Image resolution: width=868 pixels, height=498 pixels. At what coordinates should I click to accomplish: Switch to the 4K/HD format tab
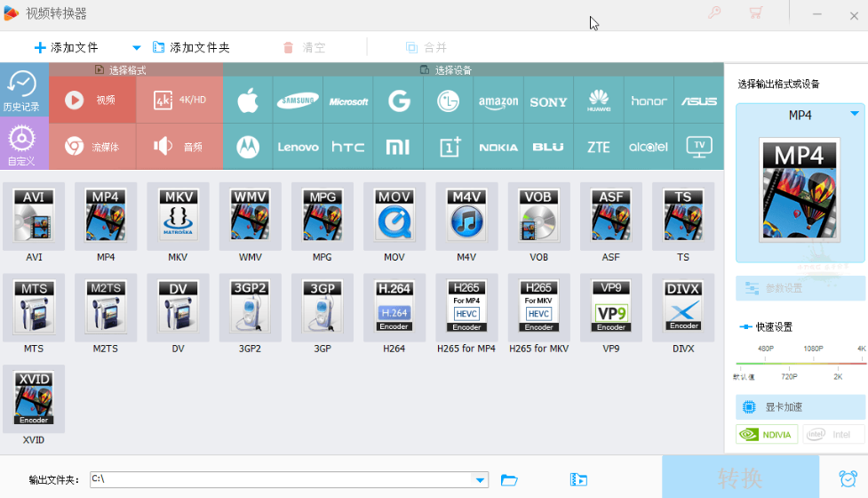coord(179,100)
